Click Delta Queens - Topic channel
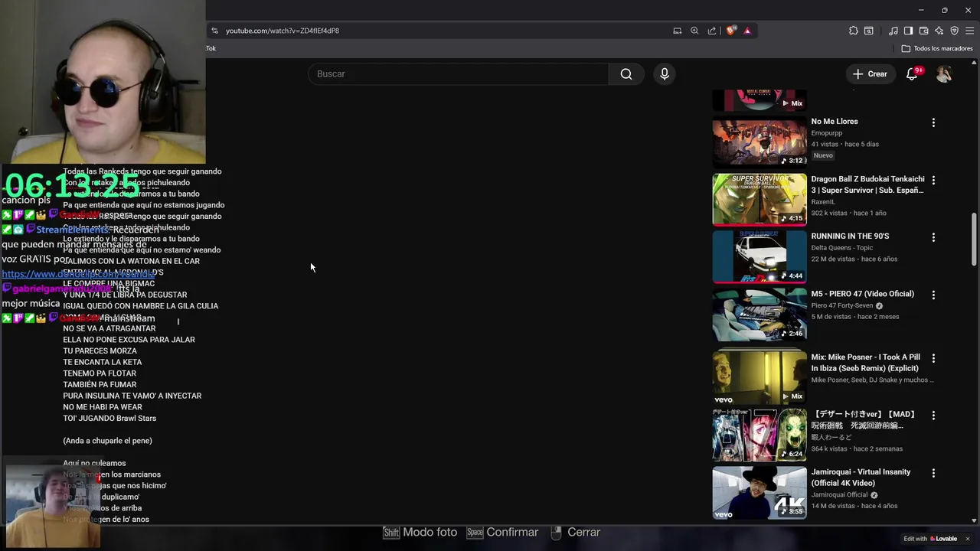Screen dimensions: 980x551 (841, 247)
